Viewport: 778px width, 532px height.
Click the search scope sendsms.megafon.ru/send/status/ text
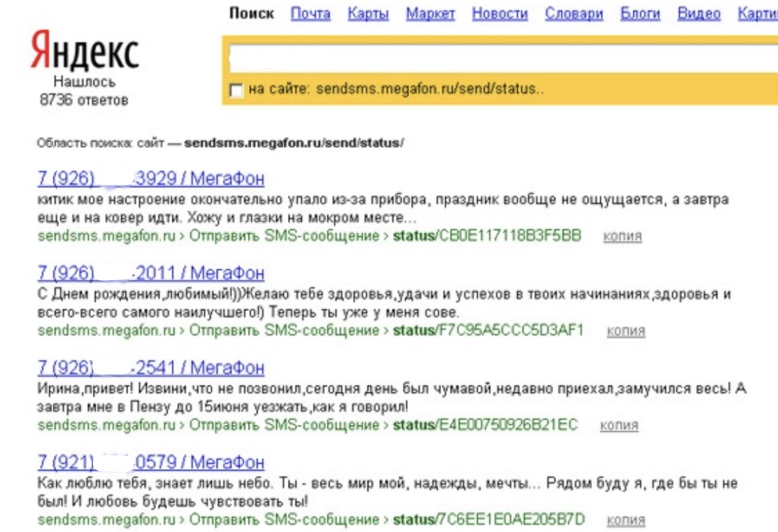294,143
